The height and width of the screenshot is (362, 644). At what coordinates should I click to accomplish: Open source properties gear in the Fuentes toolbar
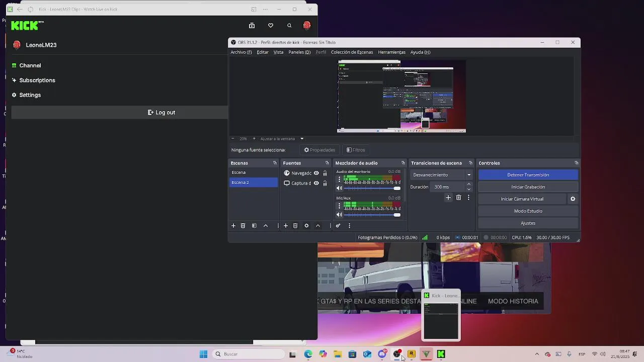point(306,226)
